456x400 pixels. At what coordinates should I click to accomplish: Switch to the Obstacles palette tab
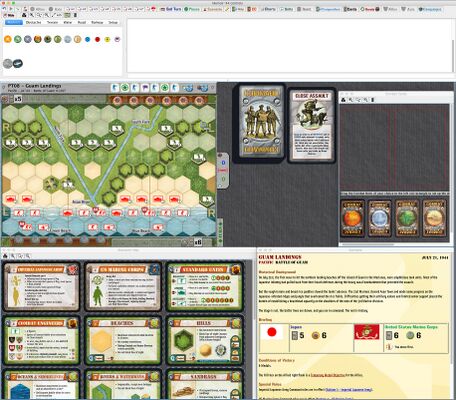pyautogui.click(x=33, y=22)
